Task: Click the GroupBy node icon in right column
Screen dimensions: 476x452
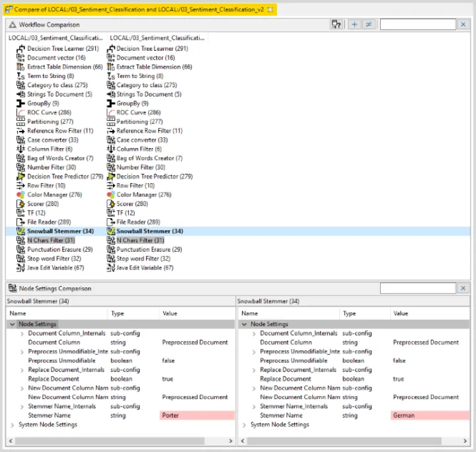Action: [111, 103]
